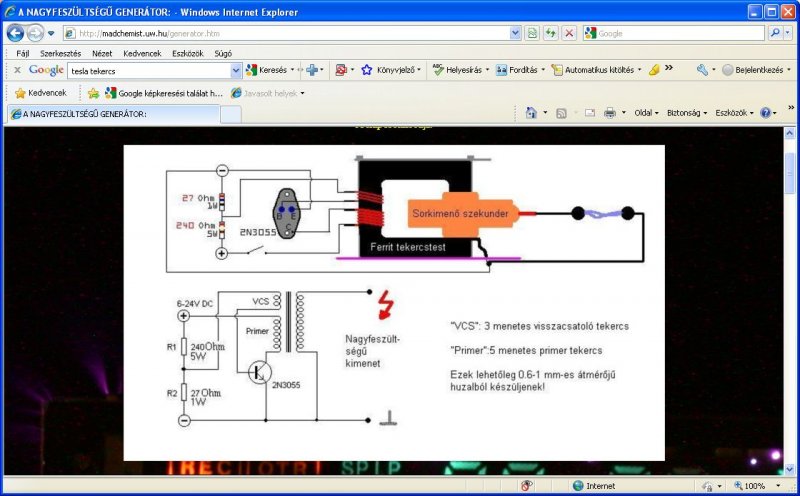Click the red Sidewiki toolbar icon
The image size is (800, 496).
[x=341, y=70]
